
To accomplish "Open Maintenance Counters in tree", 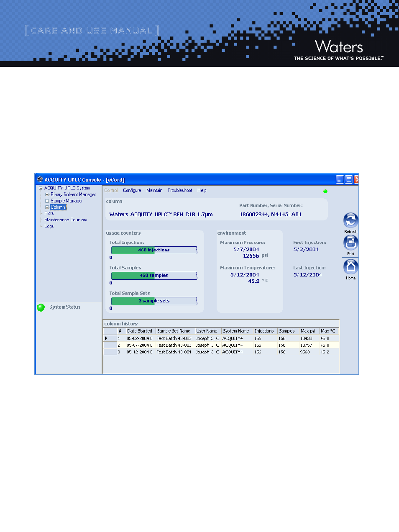I will tap(66, 220).
